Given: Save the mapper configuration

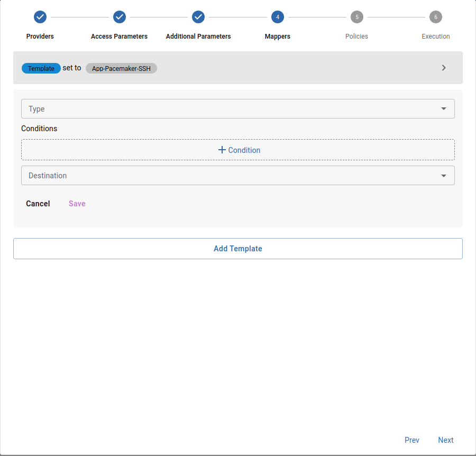Looking at the screenshot, I should [77, 204].
